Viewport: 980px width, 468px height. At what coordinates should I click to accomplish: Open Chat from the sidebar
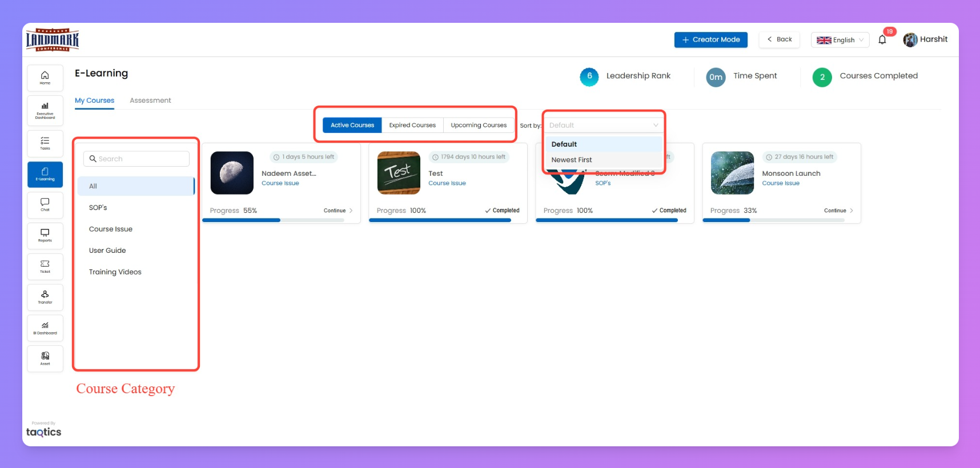(x=45, y=205)
